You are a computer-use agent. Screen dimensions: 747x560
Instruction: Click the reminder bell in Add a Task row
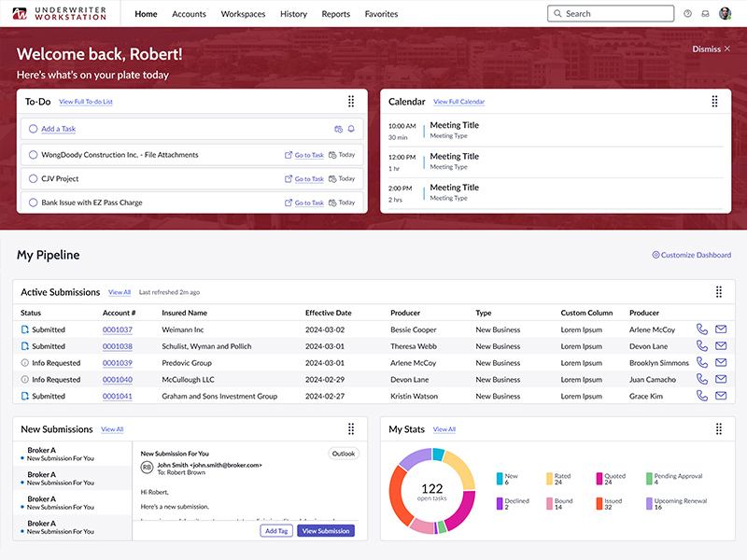pos(351,130)
